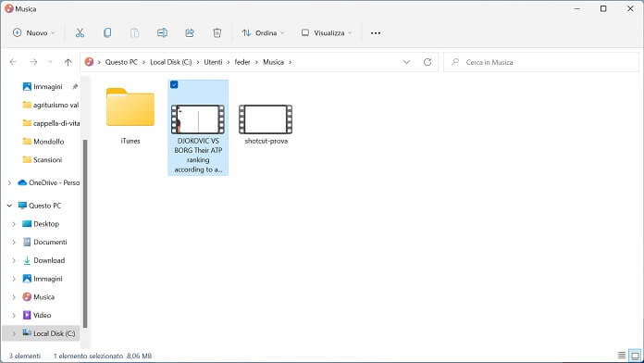The width and height of the screenshot is (644, 363).
Task: Open agriturismo val folder in sidebar
Action: [x=51, y=105]
